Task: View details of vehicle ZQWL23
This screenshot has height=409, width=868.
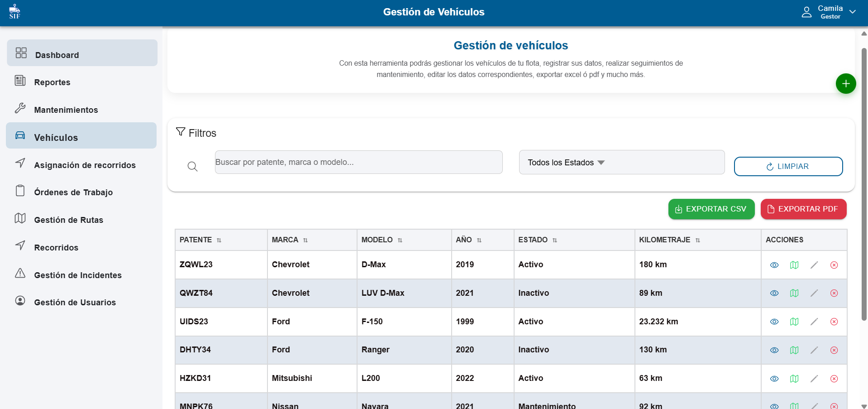Action: (x=774, y=265)
